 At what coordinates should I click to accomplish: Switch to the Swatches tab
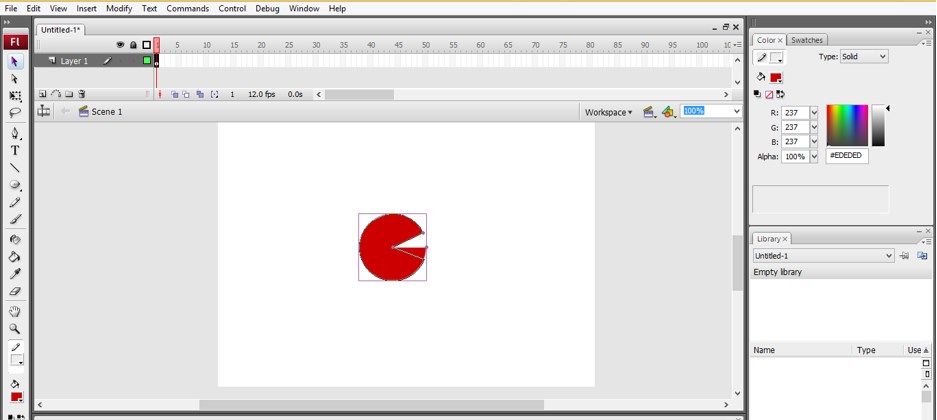[x=807, y=40]
